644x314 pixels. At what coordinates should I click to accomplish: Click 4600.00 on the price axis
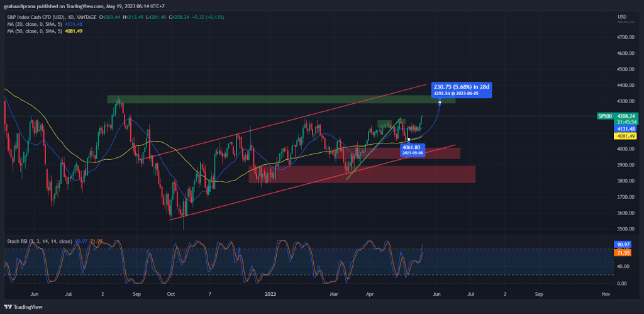click(626, 53)
